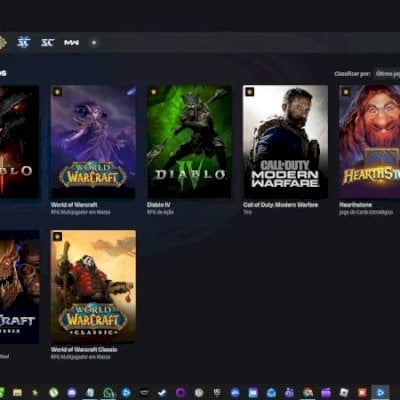This screenshot has height=400, width=400.
Task: Open the Classificar por sort dropdown
Action: [387, 73]
